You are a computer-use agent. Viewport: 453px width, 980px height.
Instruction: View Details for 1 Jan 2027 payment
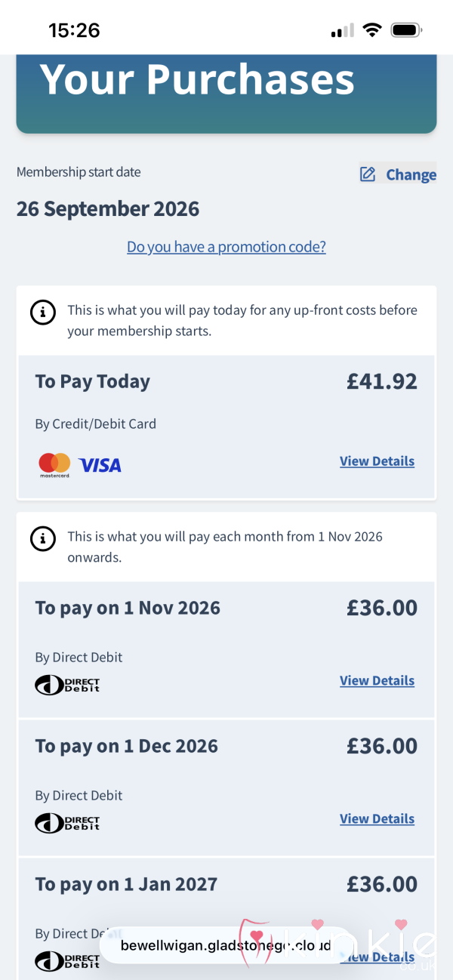coord(377,957)
